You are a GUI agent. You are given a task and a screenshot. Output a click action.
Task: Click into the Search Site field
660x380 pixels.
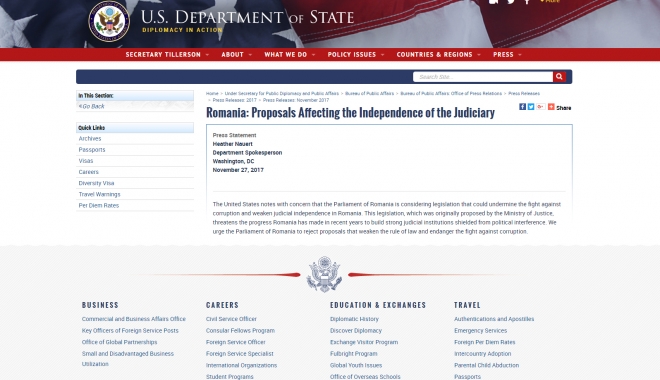pyautogui.click(x=483, y=77)
